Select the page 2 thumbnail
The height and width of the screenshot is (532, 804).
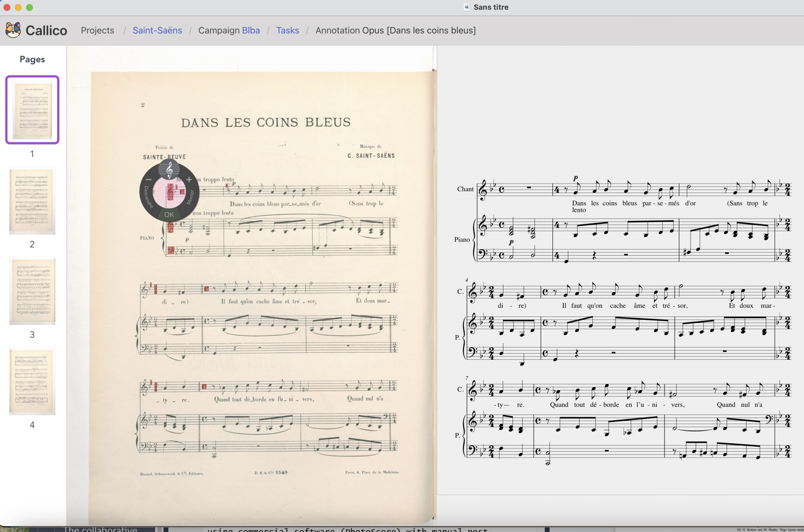32,201
